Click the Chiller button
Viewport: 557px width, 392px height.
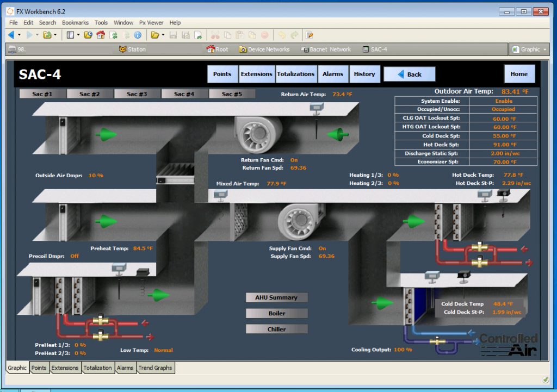pos(276,329)
